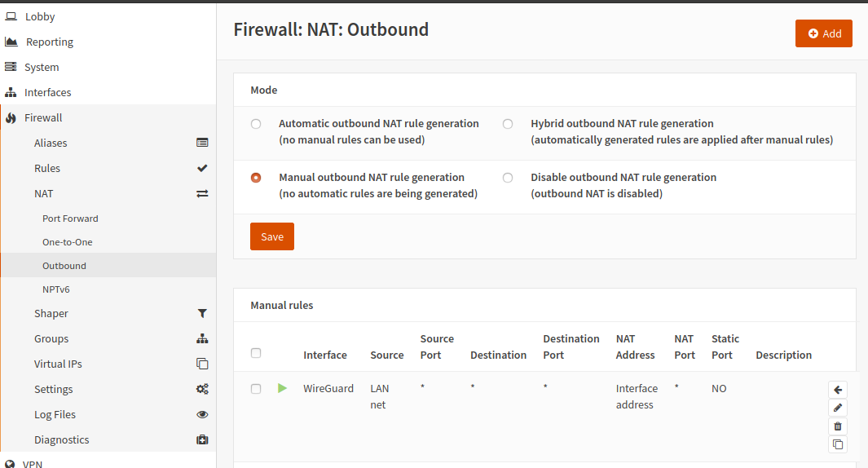This screenshot has height=468, width=868.
Task: Toggle the green play enable icon on WireGuard rule
Action: (282, 388)
